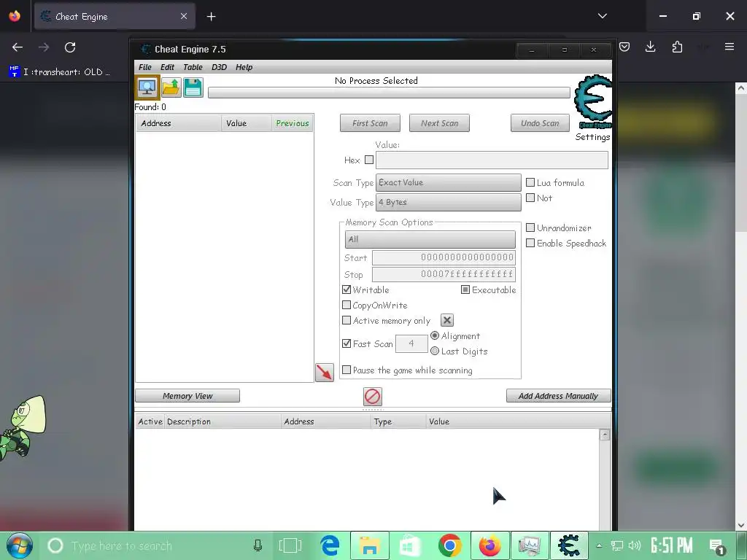Check the Not checkbox
Image resolution: width=747 pixels, height=560 pixels.
click(530, 198)
